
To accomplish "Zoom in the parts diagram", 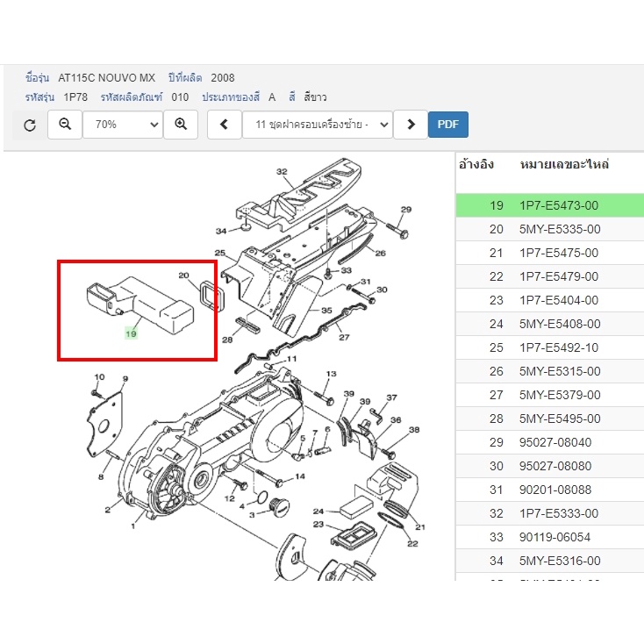I will point(181,125).
